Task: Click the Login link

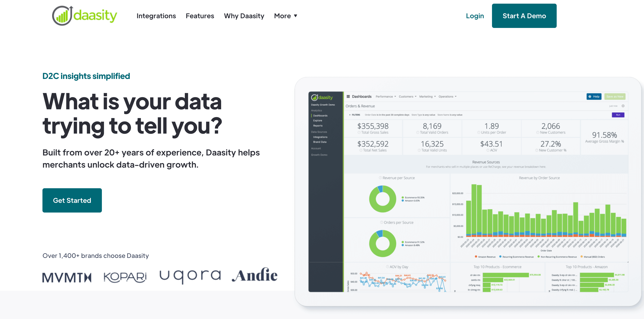Action: 475,16
